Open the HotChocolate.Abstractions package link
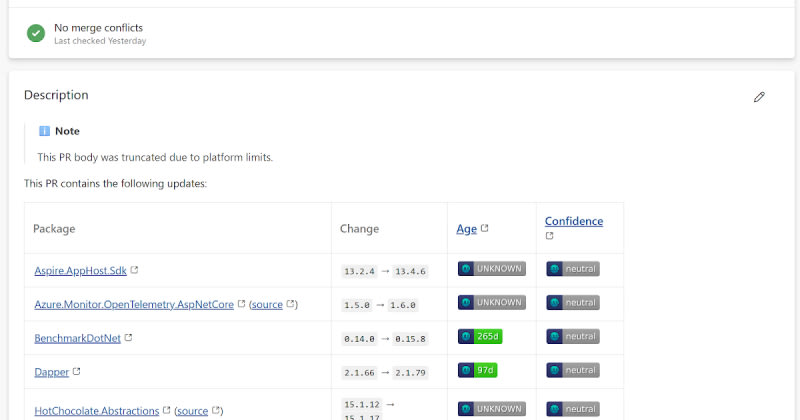The height and width of the screenshot is (420, 800). [x=97, y=411]
